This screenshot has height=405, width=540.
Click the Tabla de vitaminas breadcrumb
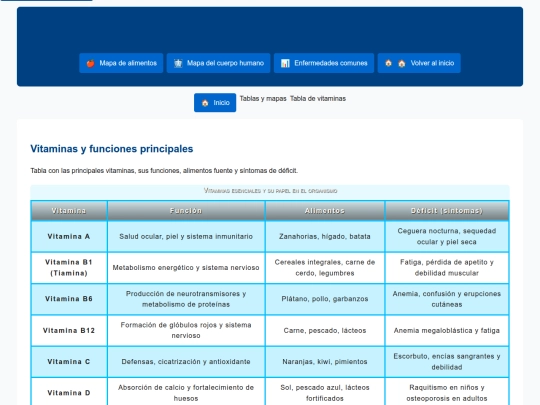[x=318, y=99]
